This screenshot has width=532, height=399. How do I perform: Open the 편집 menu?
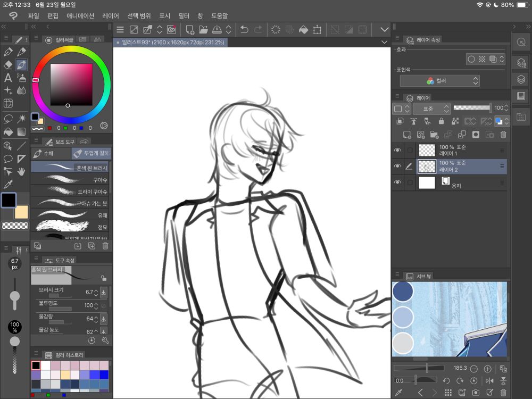click(53, 15)
